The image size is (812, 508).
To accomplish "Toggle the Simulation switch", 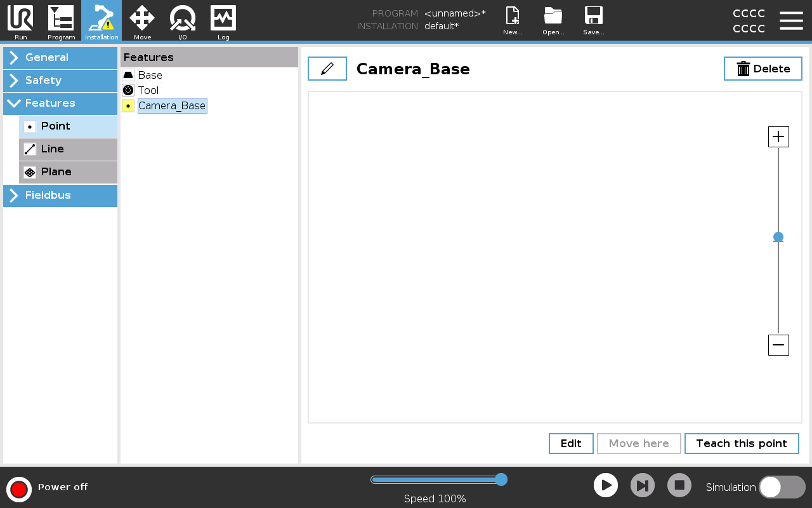I will click(782, 487).
